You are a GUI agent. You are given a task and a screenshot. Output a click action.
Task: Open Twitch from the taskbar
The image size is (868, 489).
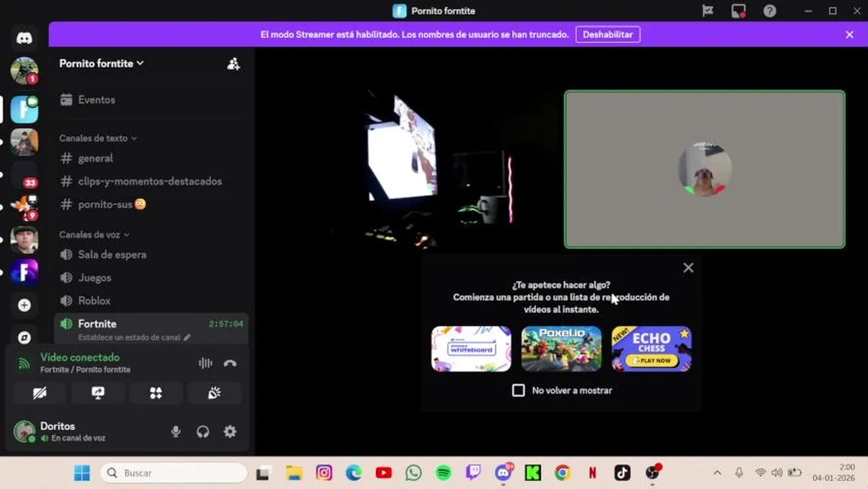[x=473, y=473]
